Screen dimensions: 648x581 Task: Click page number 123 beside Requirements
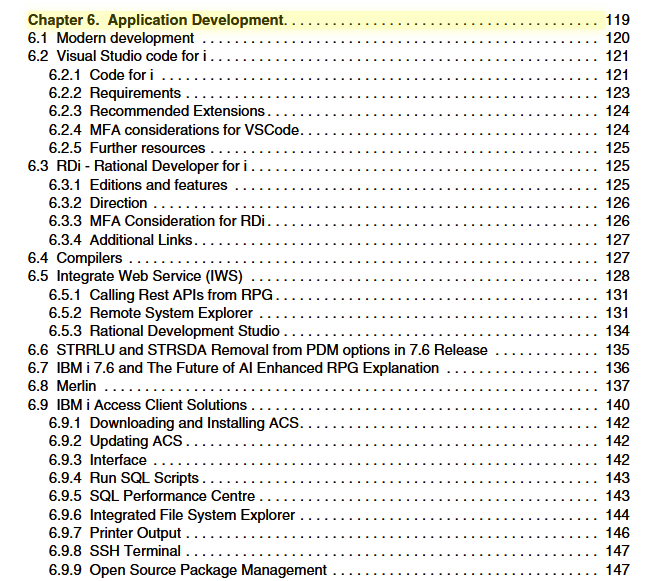(617, 93)
